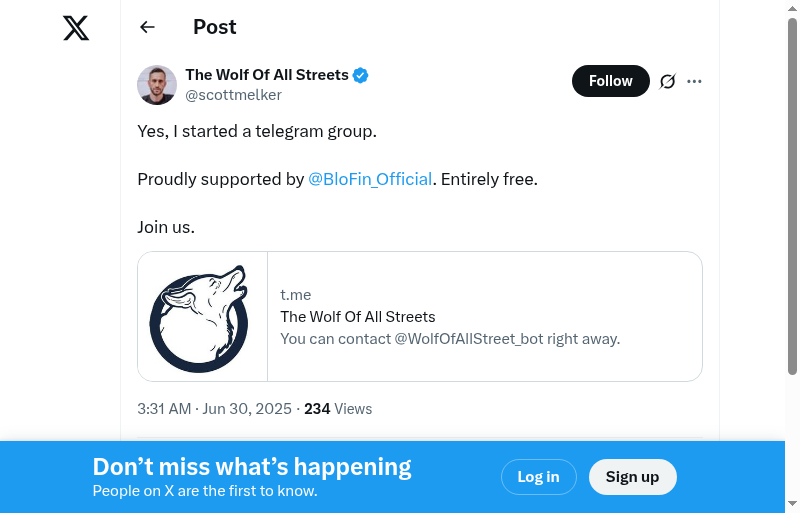800x513 pixels.
Task: Click the scrollbar down arrow
Action: click(792, 504)
